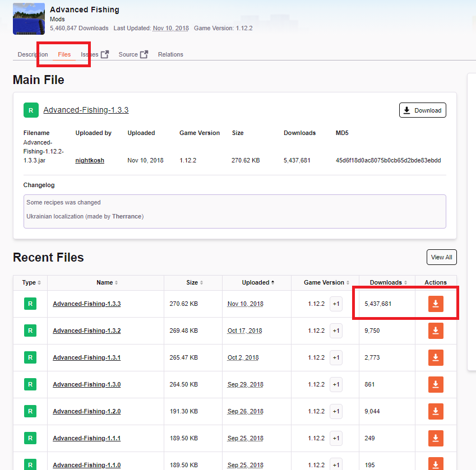Click the main file Download button
Image resolution: width=476 pixels, height=470 pixels.
click(422, 110)
